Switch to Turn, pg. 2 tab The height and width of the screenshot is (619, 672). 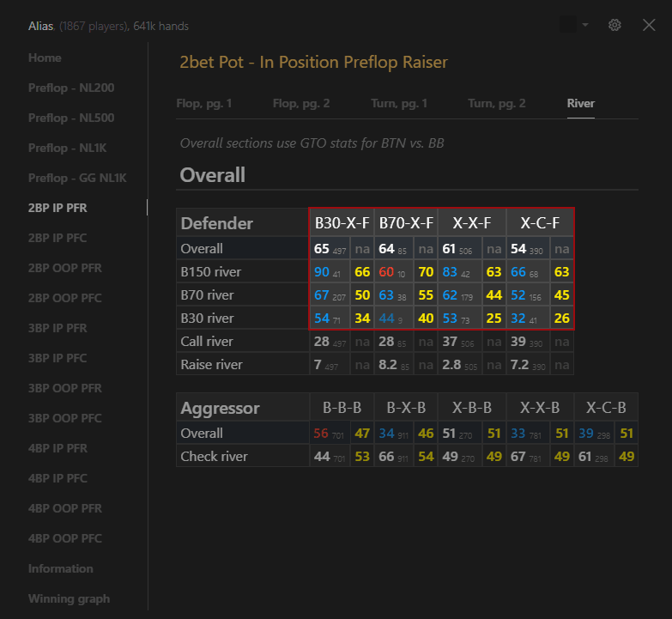tap(497, 103)
